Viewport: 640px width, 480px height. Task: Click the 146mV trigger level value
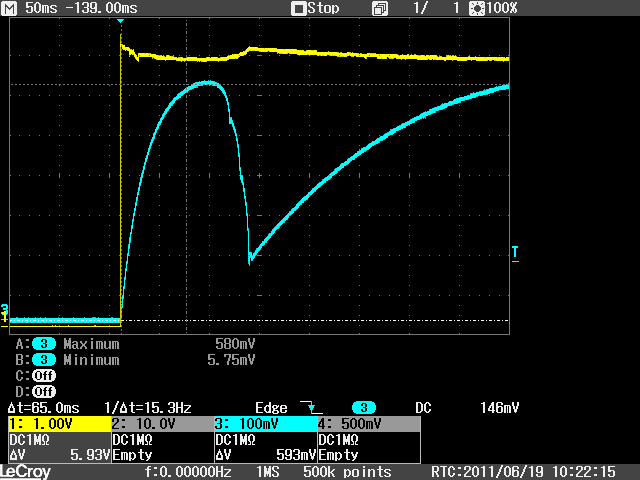tap(499, 408)
